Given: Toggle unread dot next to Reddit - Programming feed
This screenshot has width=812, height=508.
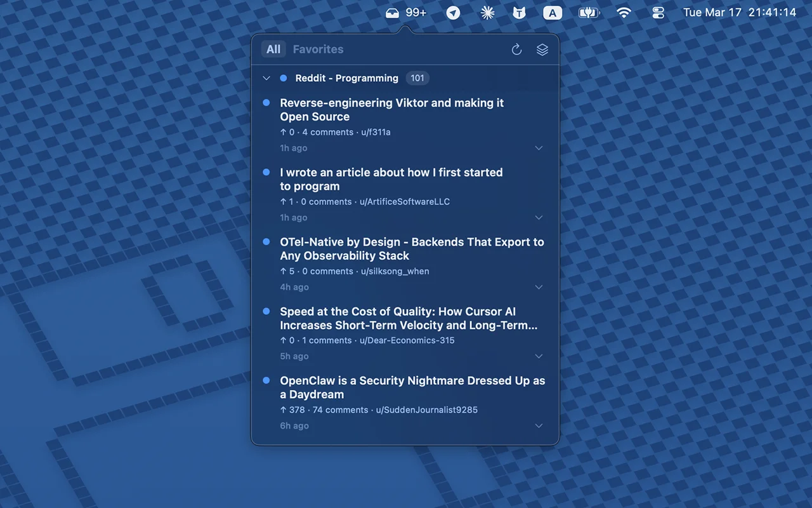Looking at the screenshot, I should 282,78.
